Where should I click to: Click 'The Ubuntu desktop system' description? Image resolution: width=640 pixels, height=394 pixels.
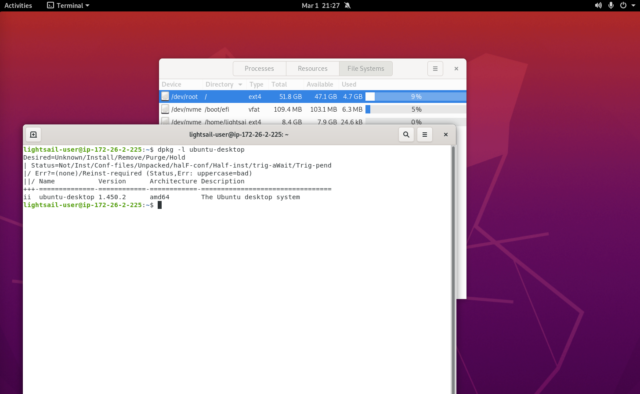pyautogui.click(x=250, y=197)
